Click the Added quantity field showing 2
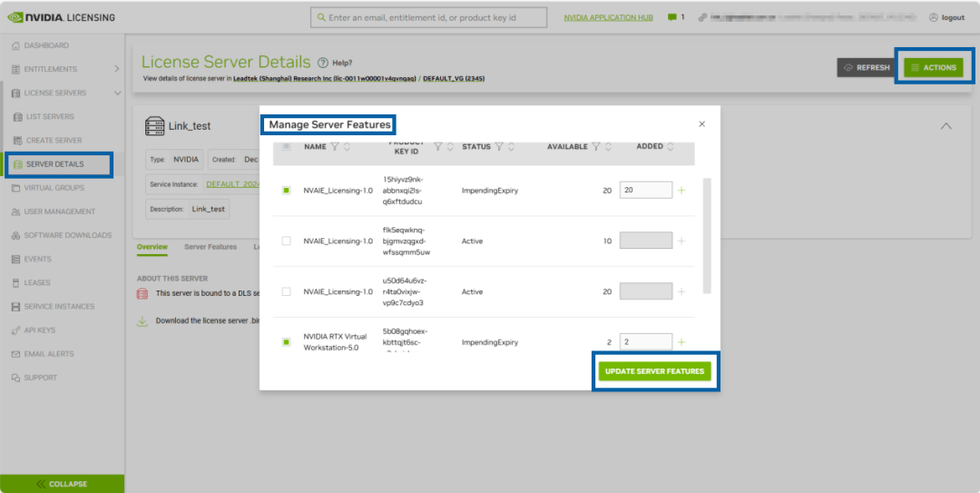 click(x=646, y=342)
